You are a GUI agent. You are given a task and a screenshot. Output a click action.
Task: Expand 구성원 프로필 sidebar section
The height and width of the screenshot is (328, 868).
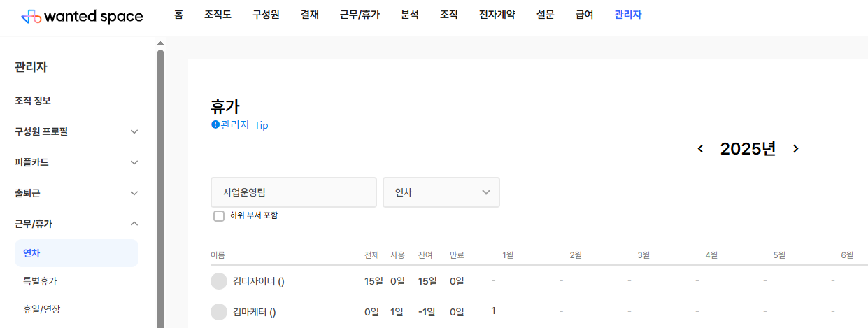[134, 131]
